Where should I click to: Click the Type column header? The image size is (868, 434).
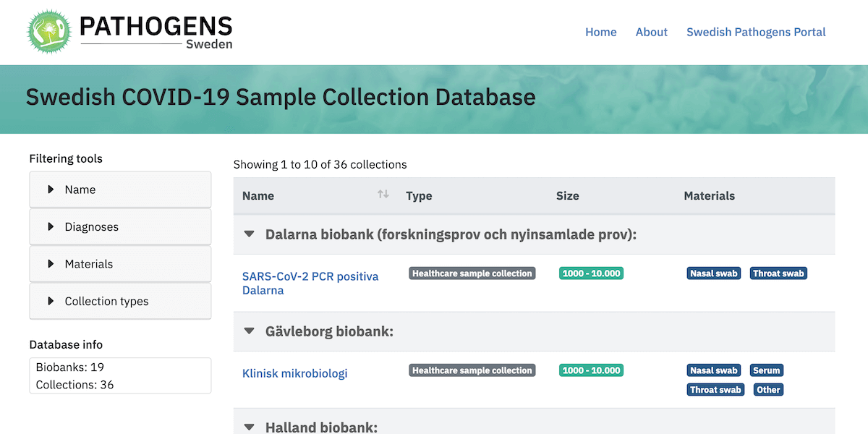click(419, 195)
